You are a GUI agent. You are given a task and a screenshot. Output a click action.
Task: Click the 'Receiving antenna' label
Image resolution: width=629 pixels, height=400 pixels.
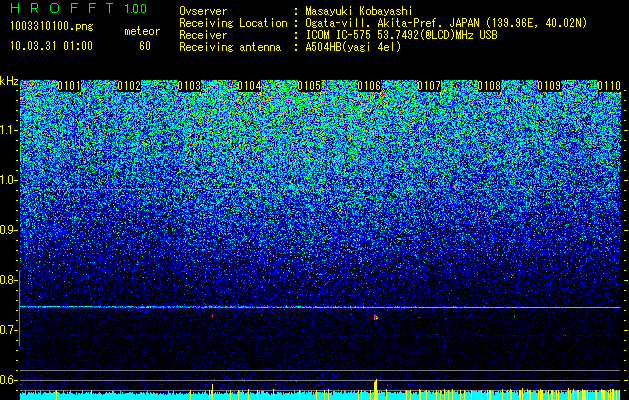(x=230, y=47)
